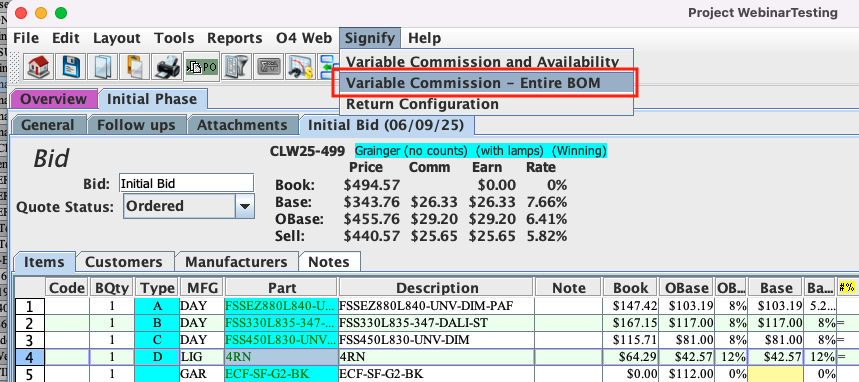Click description FSS330L835-347-DALI-ST
The width and height of the screenshot is (859, 382).
tap(436, 323)
